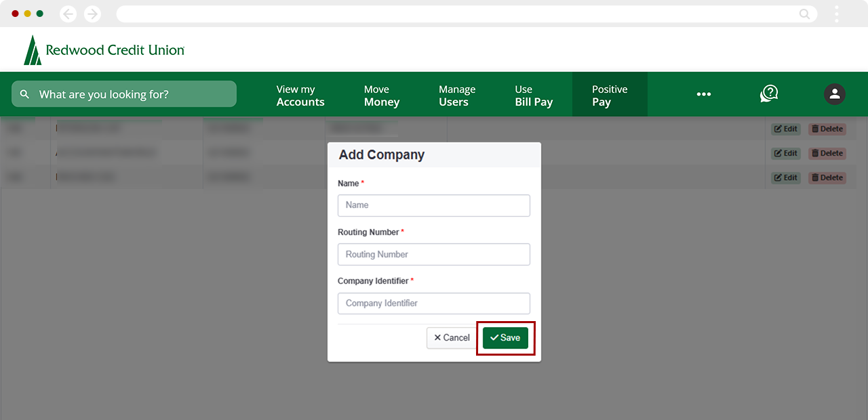
Task: Go back with browser back arrow
Action: click(68, 14)
